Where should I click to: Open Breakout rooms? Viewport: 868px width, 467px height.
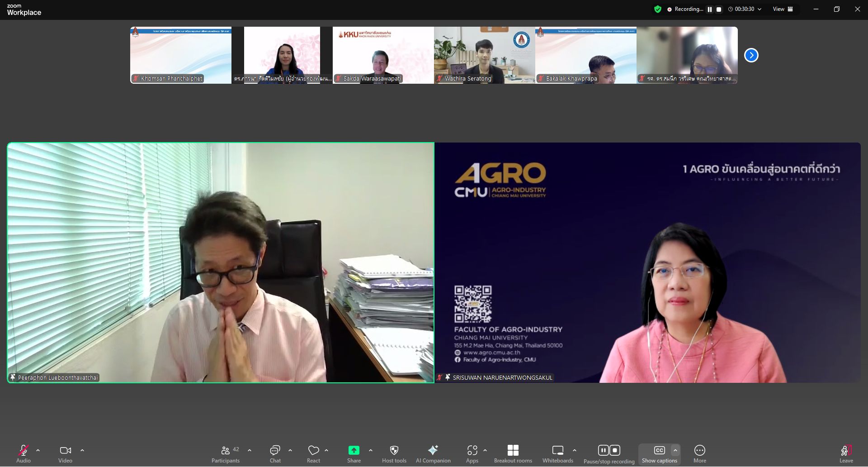point(513,454)
